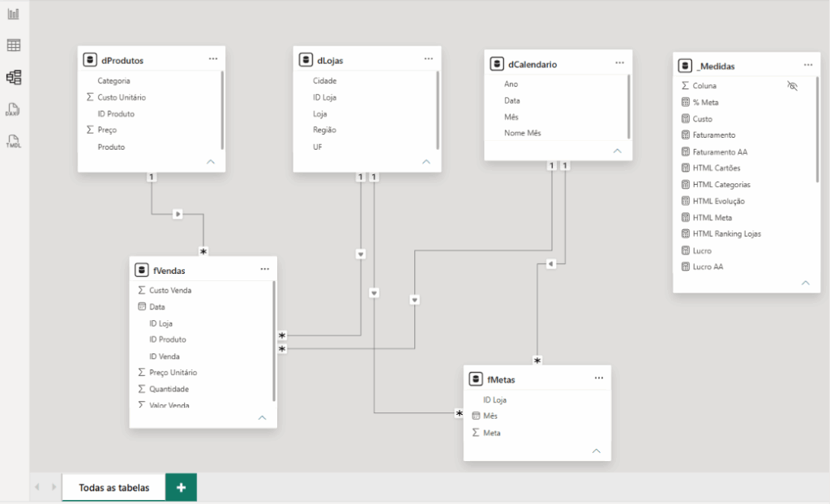Open Report view in left sidebar
830x504 pixels.
pos(13,14)
